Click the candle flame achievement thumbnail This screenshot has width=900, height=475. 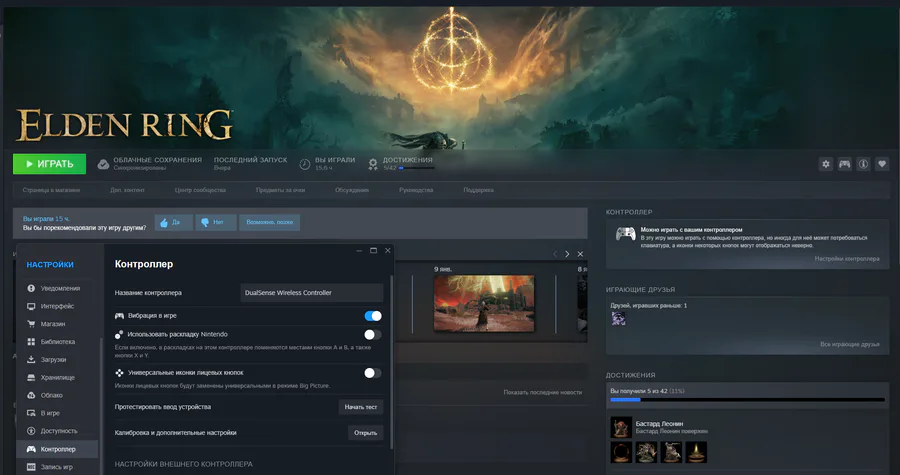(x=696, y=452)
